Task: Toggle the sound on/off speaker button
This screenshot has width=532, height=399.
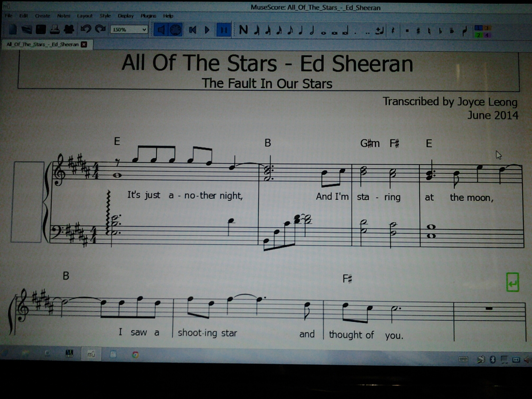Action: 161,30
